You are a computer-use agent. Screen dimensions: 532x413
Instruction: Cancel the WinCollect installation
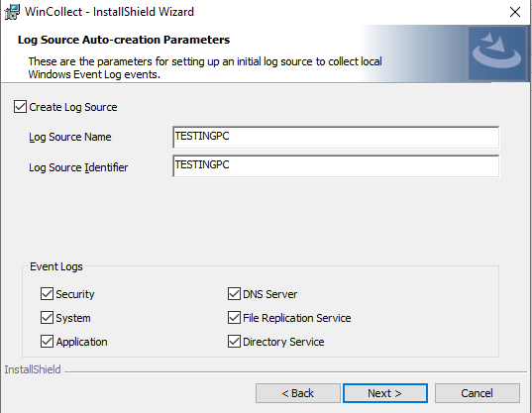[478, 393]
